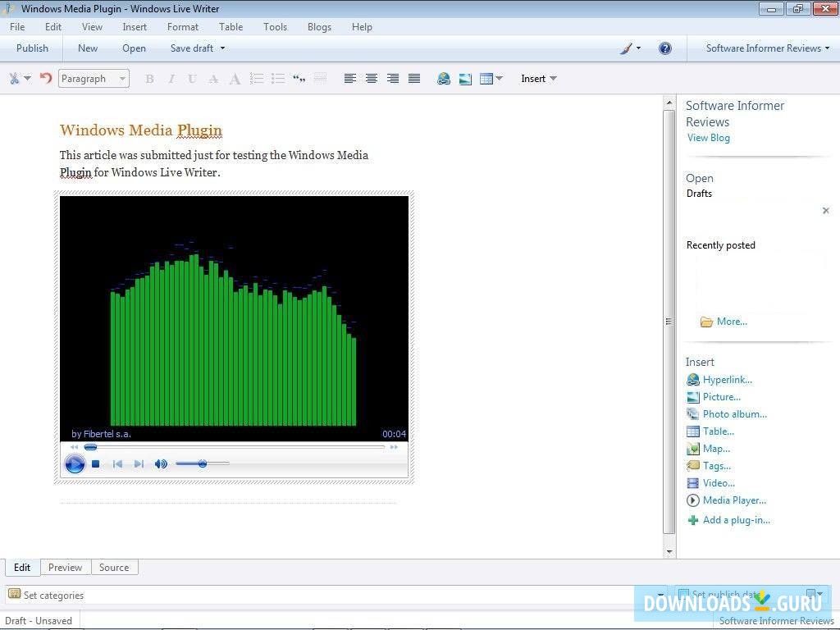This screenshot has height=630, width=840.
Task: Center-align text using the toolbar icon
Action: click(x=372, y=79)
